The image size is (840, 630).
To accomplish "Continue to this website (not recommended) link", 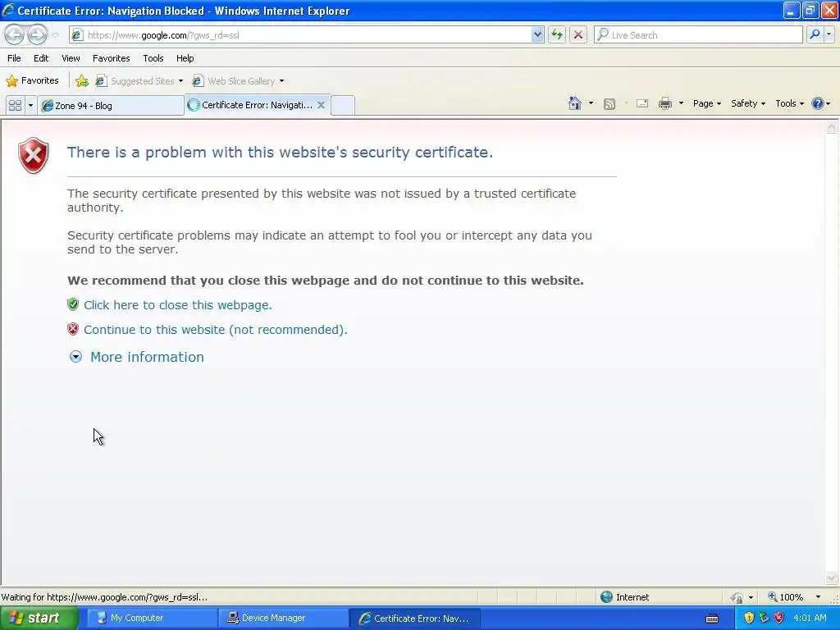I will click(216, 330).
